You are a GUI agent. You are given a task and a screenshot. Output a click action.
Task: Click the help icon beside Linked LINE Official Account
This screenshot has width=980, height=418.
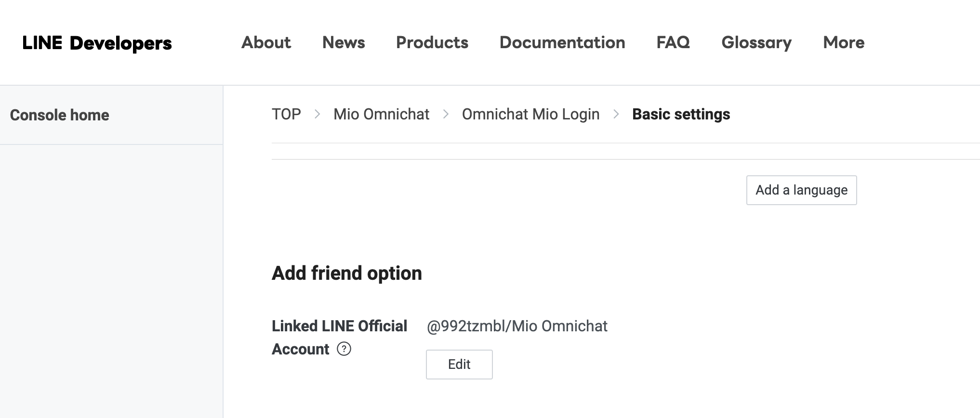point(344,349)
